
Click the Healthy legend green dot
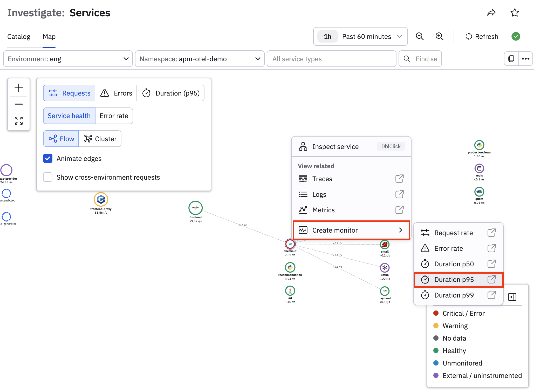[x=436, y=350]
